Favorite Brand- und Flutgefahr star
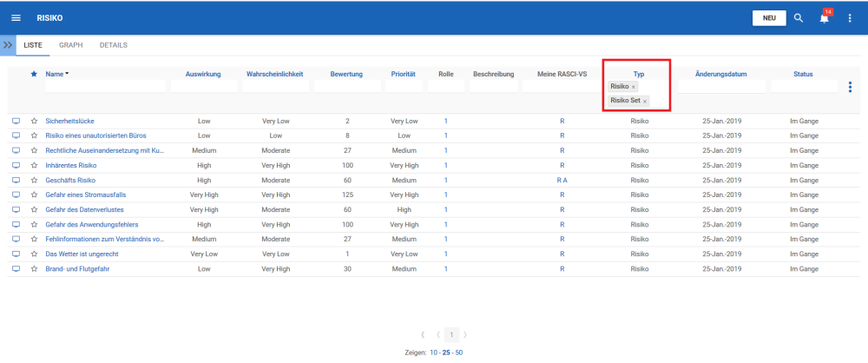The height and width of the screenshot is (363, 868). tap(34, 269)
